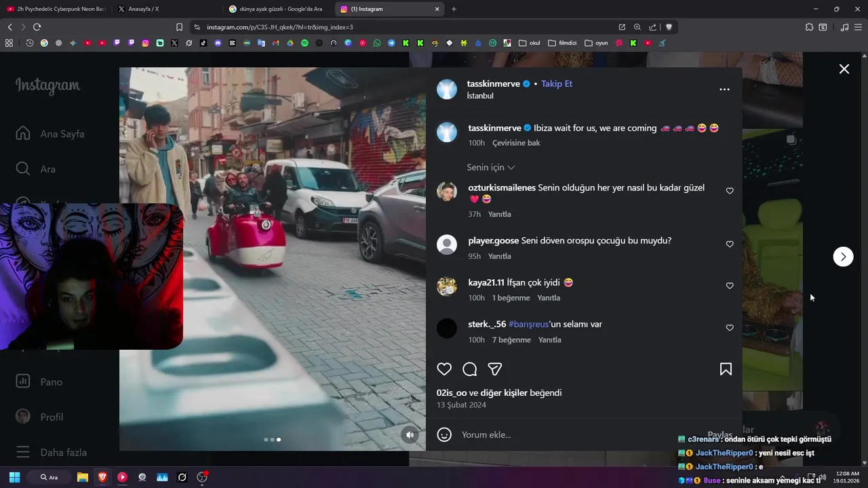Go to 'Ana Sayfa' in Instagram sidebar
868x488 pixels.
[50, 134]
